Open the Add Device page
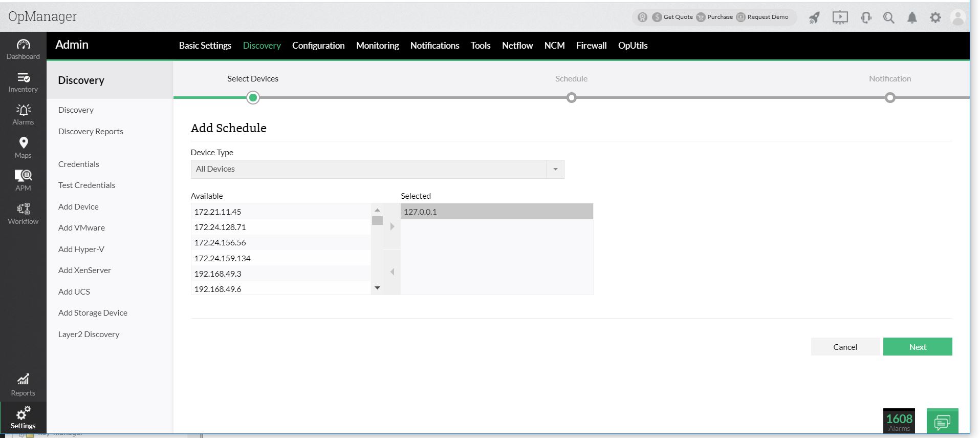 78,206
